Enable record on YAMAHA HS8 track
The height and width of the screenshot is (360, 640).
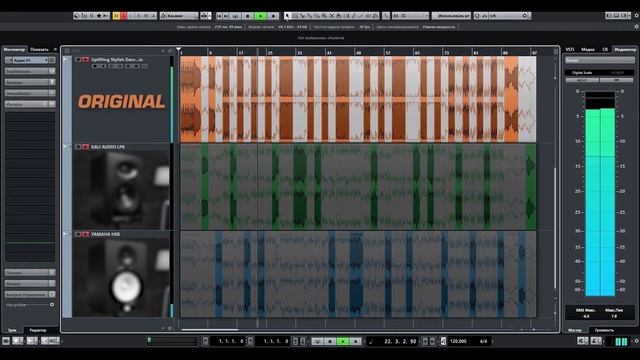(86, 234)
